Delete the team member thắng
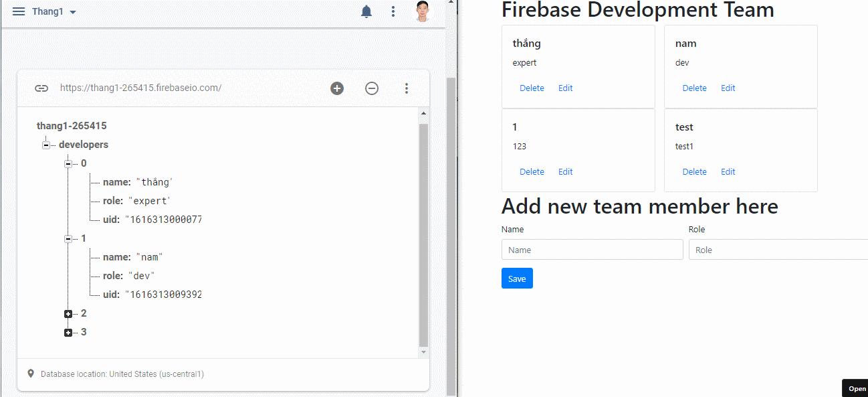This screenshot has width=868, height=397. 532,88
